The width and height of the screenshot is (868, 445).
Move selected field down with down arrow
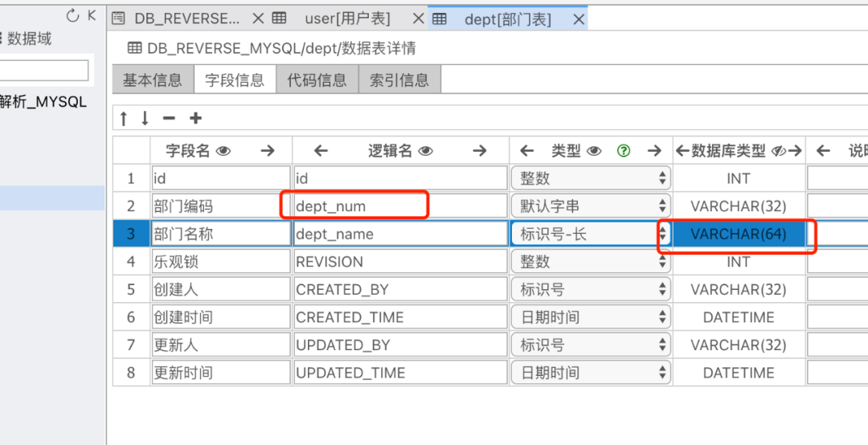coord(145,118)
